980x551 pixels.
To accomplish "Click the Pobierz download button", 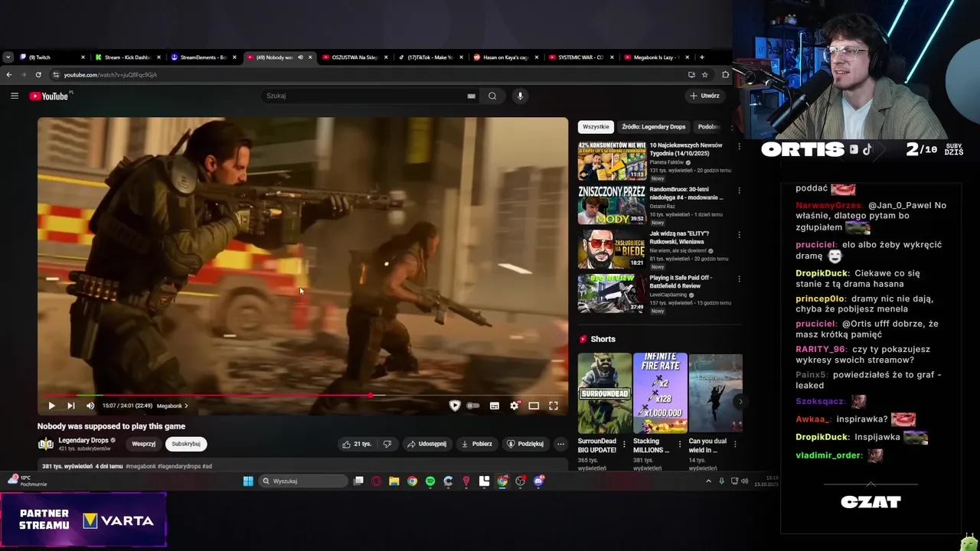I will [x=476, y=444].
